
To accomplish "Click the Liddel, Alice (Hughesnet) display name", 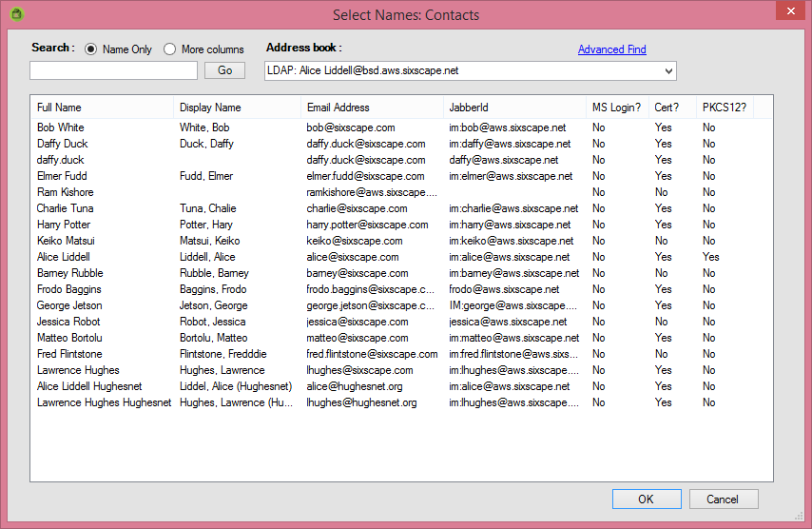I will [236, 386].
